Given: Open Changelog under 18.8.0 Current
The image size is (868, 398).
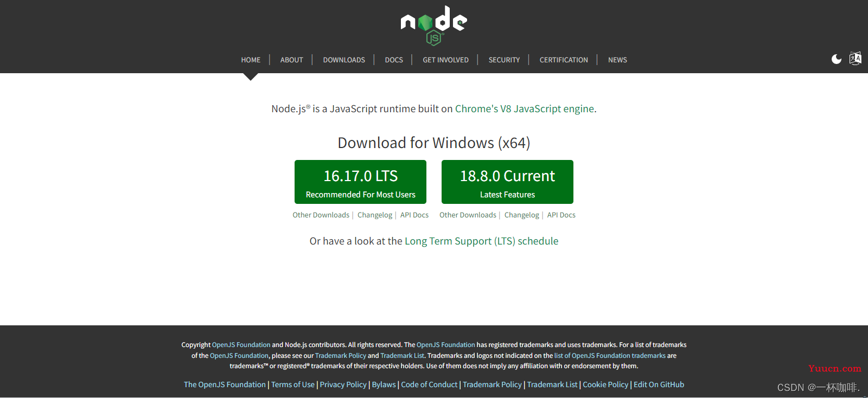Looking at the screenshot, I should 522,215.
